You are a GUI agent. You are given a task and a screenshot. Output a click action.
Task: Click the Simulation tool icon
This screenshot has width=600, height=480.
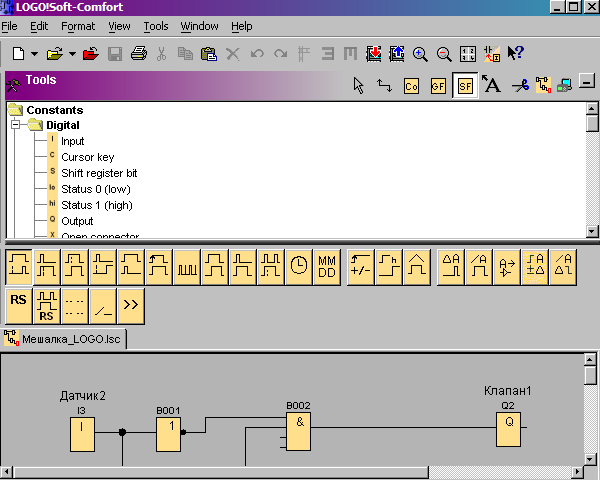point(543,85)
